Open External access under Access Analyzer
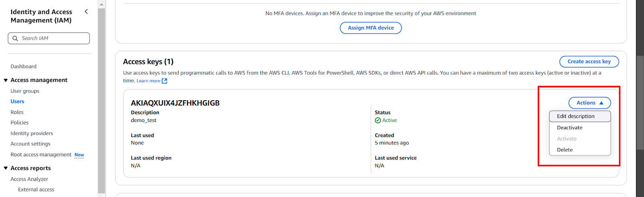Image resolution: width=644 pixels, height=197 pixels. pyautogui.click(x=36, y=190)
